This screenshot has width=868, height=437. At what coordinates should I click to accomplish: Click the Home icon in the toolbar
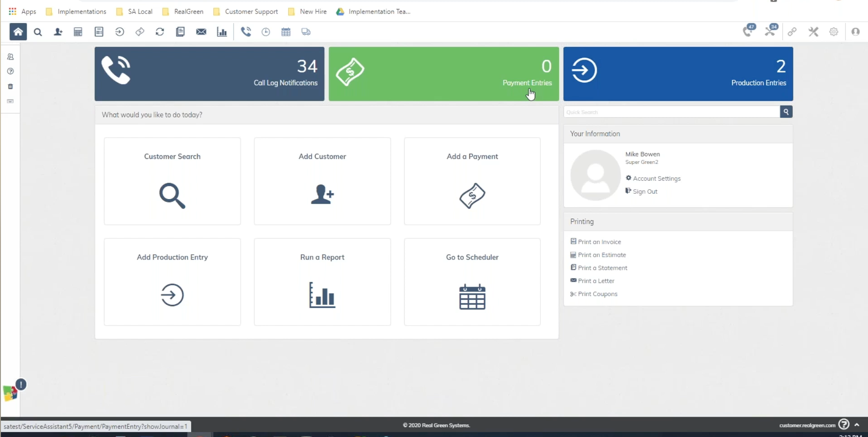(18, 32)
